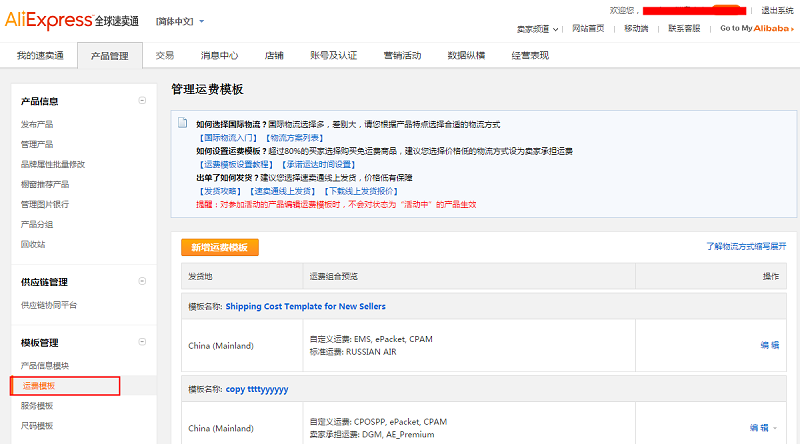Click text 卖家承担运费: DGM, AE_Premium
The width and height of the screenshot is (800, 444).
click(372, 434)
